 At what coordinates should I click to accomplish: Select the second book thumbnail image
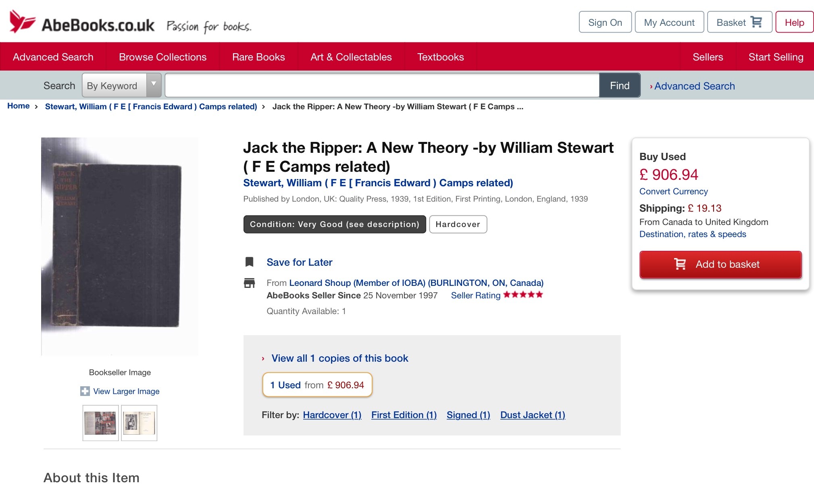pos(139,423)
